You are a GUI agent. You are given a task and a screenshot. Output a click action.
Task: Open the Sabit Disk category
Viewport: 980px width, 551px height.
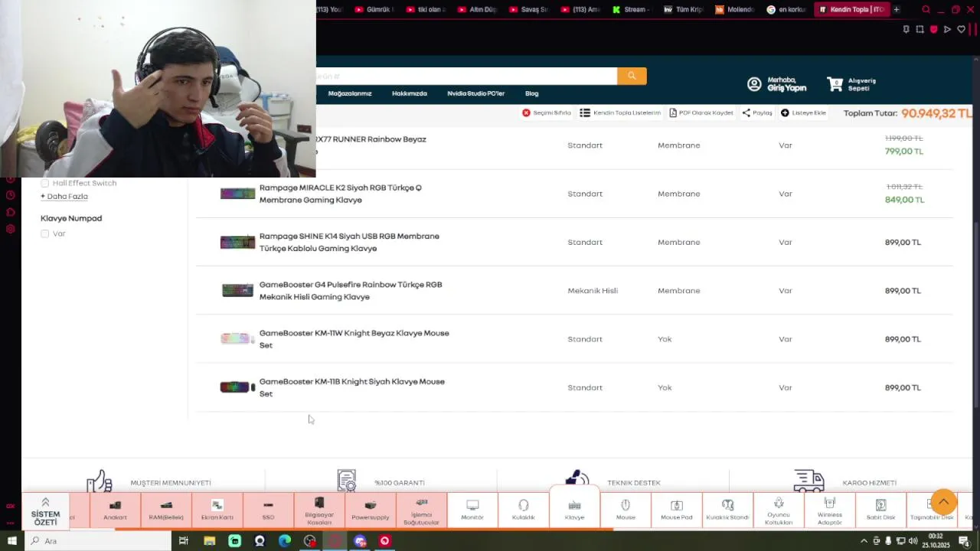coord(880,510)
